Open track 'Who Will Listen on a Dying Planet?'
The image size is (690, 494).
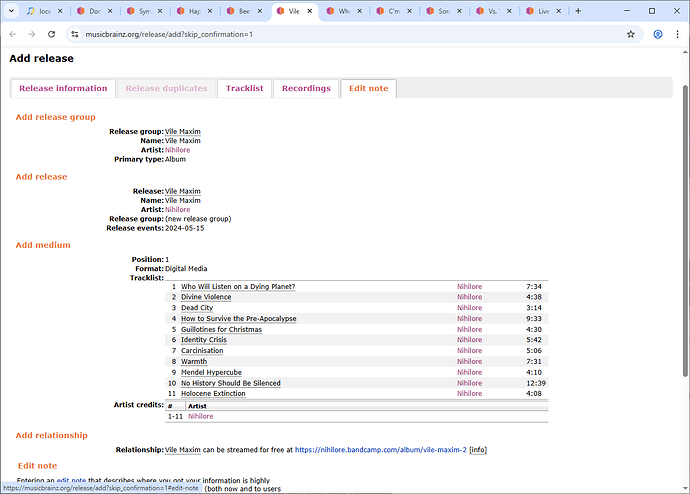(x=238, y=287)
